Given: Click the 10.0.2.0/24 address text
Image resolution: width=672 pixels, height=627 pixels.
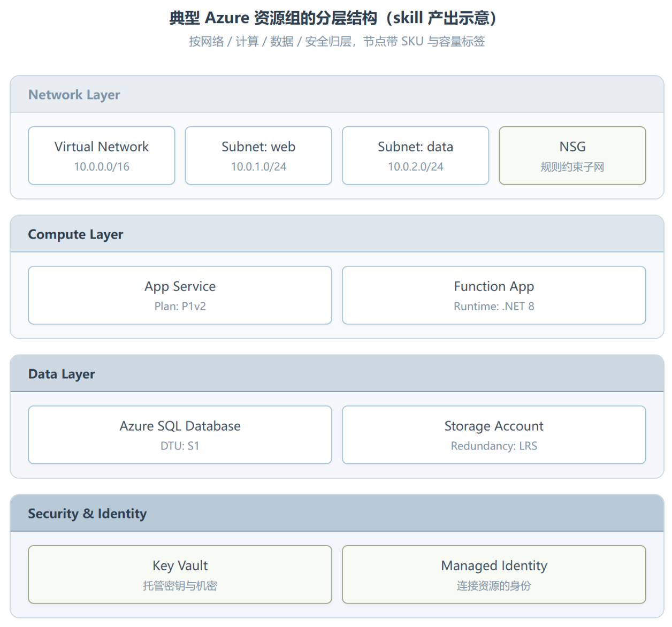Looking at the screenshot, I should pyautogui.click(x=416, y=167).
